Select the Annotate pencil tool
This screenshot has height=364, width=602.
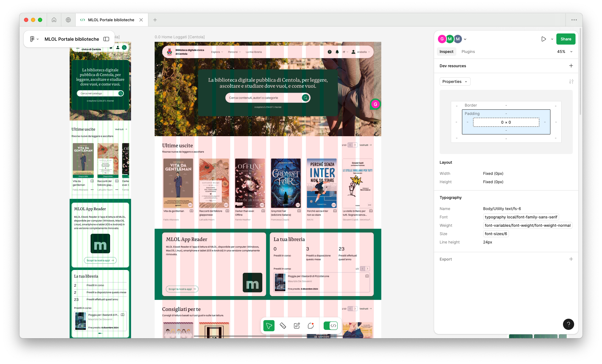(x=297, y=326)
